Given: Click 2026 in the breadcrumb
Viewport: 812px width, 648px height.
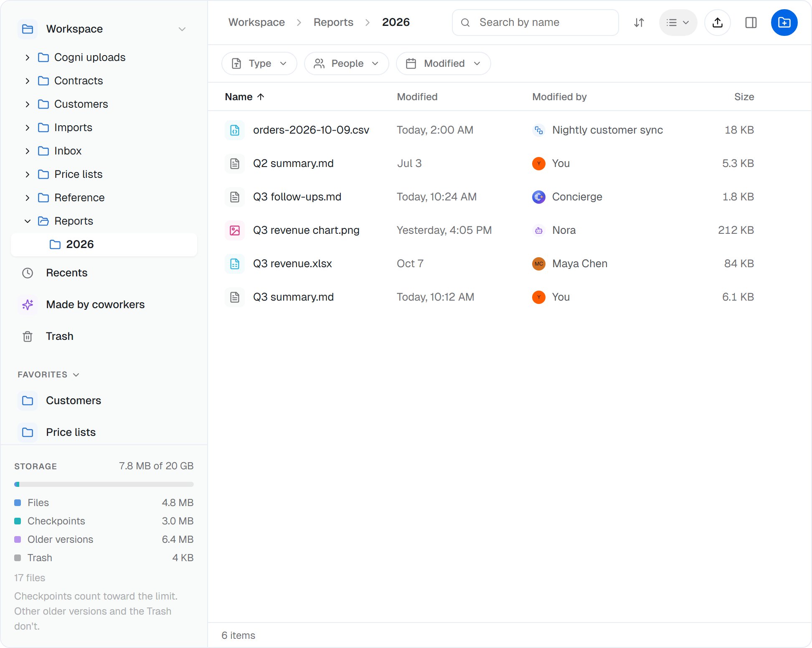Looking at the screenshot, I should click(396, 22).
